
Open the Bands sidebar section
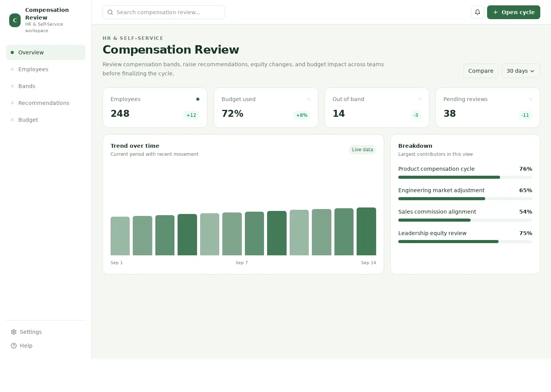point(46,86)
